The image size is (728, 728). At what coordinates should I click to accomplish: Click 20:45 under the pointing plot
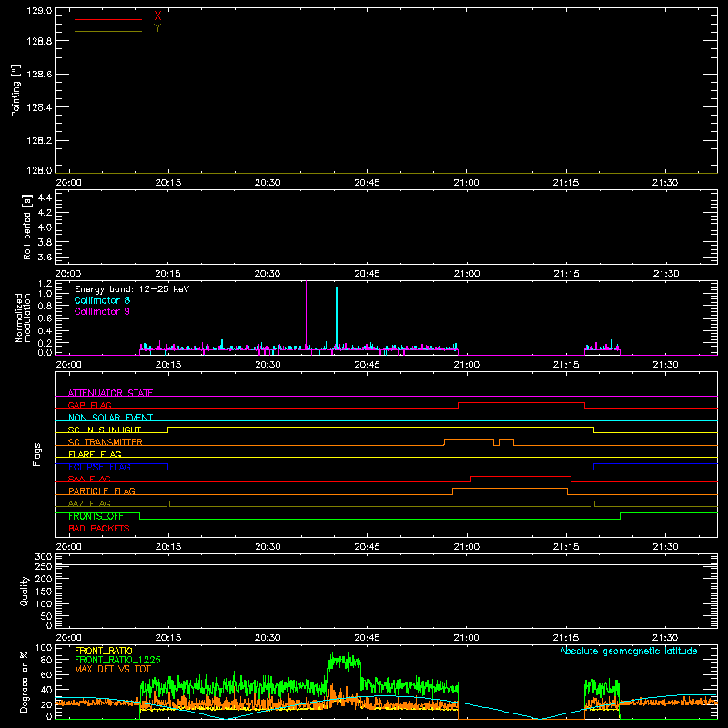(x=367, y=183)
